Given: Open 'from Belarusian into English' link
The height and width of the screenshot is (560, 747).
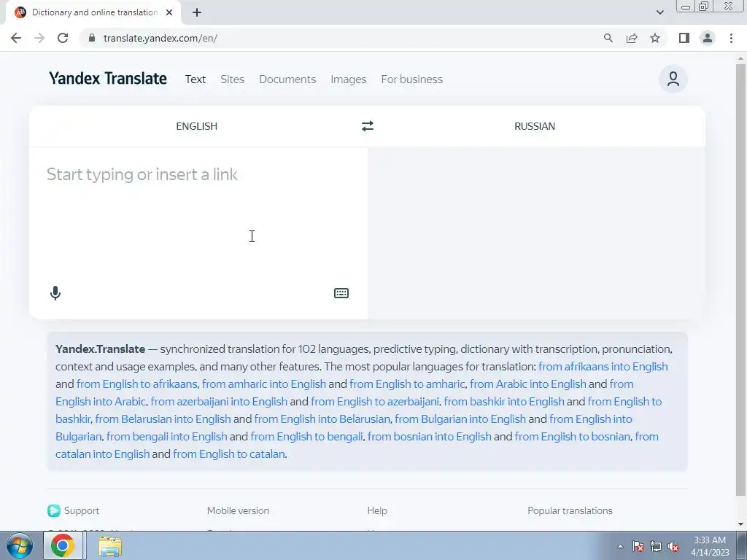Looking at the screenshot, I should pos(163,419).
